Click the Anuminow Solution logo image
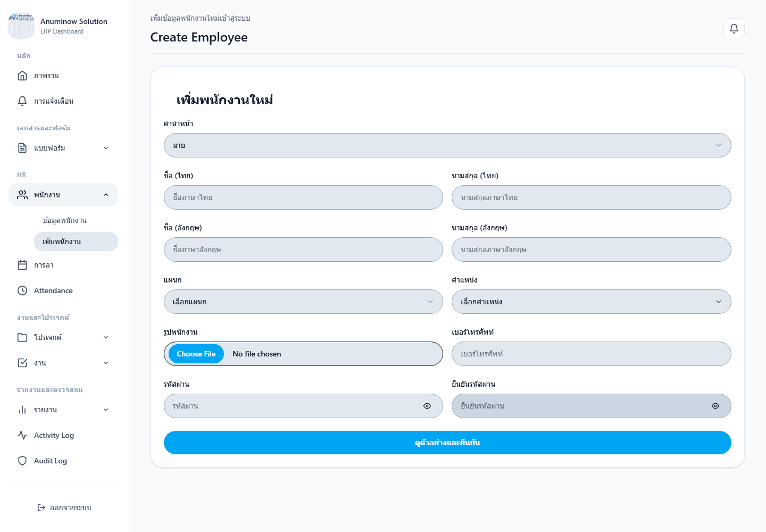766x532 pixels. click(21, 26)
